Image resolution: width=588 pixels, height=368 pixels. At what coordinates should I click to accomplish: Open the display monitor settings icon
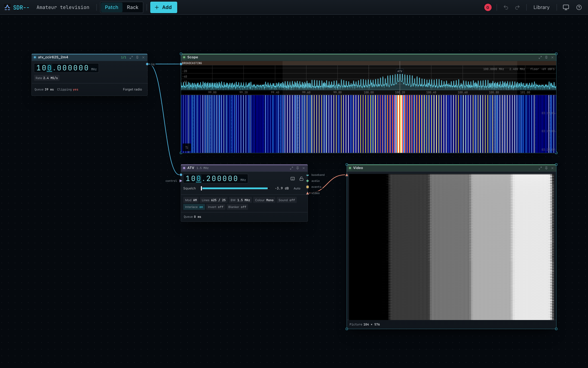(566, 7)
